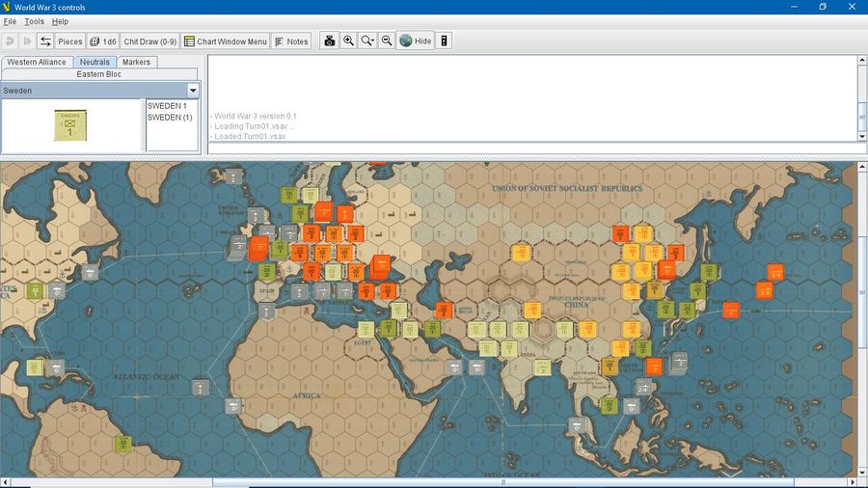Viewport: 868px width, 488px height.
Task: Click the zoom in magnifier icon
Action: pos(348,41)
